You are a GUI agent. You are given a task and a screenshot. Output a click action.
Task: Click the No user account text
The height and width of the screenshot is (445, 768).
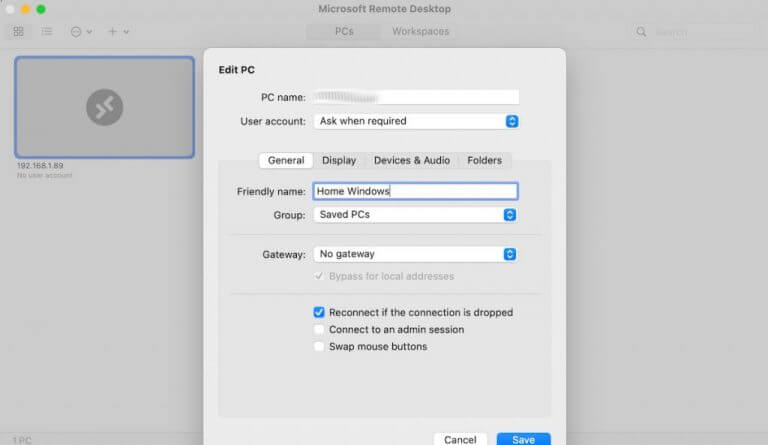[x=45, y=175]
